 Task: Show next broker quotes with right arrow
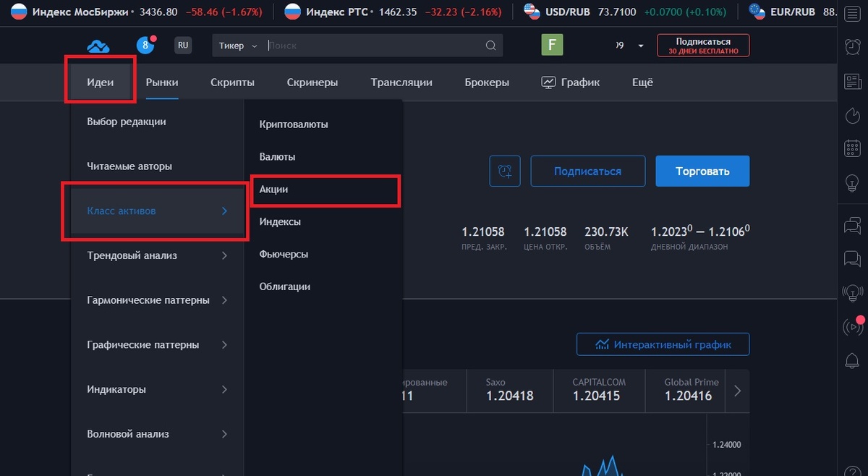(x=738, y=391)
